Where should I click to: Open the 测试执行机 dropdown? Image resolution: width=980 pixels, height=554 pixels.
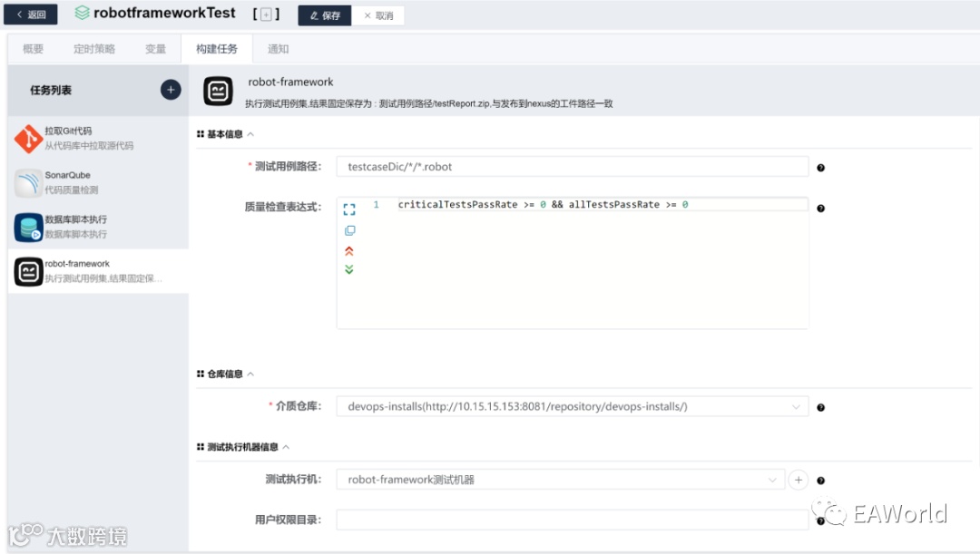click(561, 480)
